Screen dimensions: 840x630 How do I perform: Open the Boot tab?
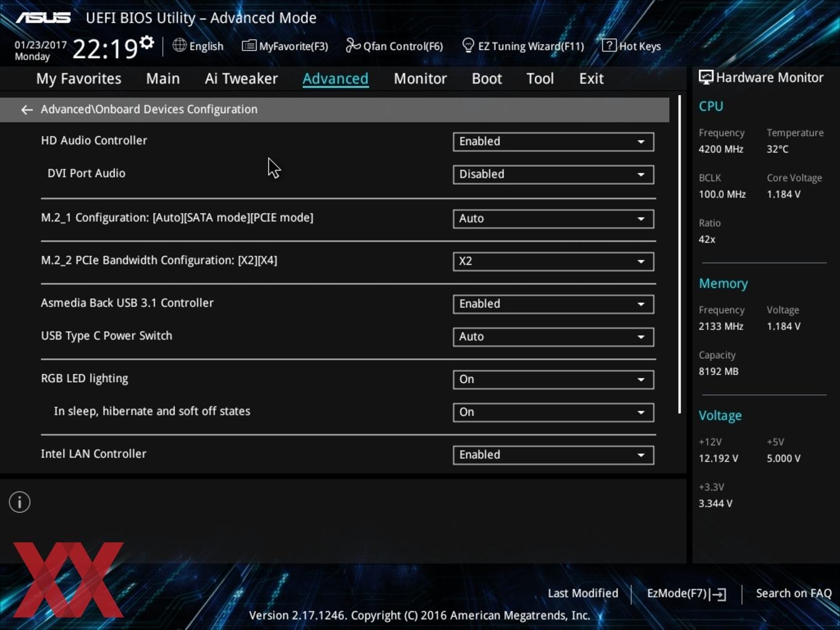tap(487, 78)
